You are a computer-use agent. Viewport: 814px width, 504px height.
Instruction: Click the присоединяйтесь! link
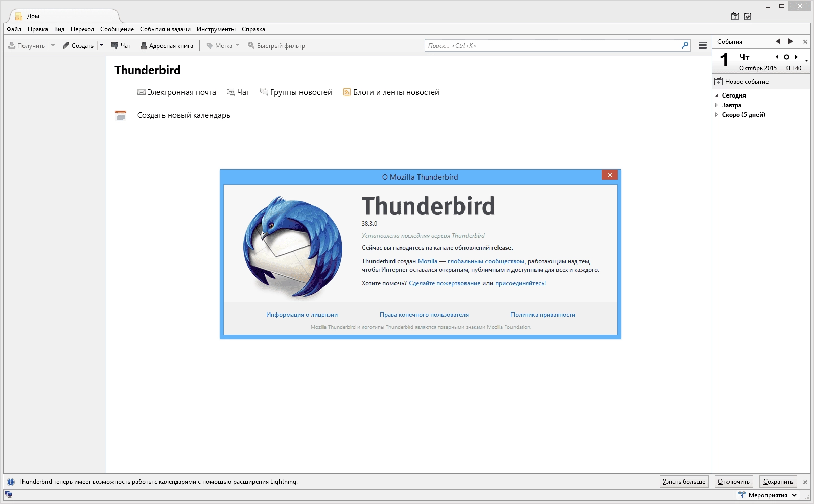point(520,283)
